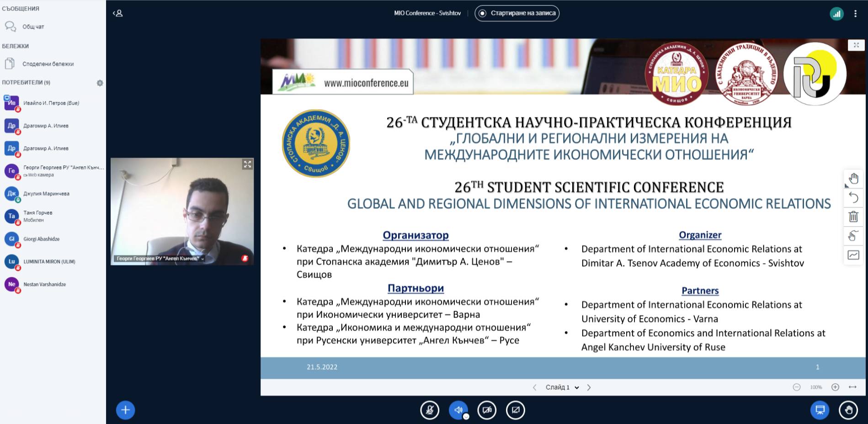Open the three-dot options menu

[x=855, y=14]
